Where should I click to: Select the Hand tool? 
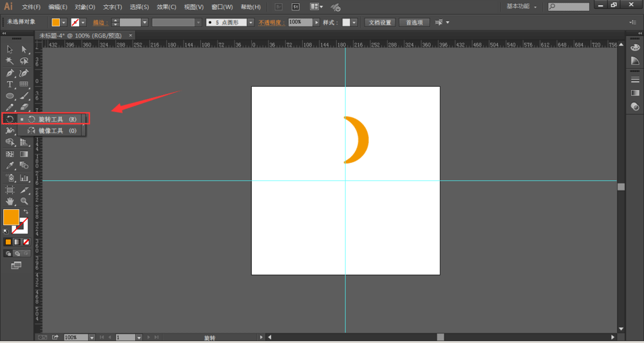[10, 201]
